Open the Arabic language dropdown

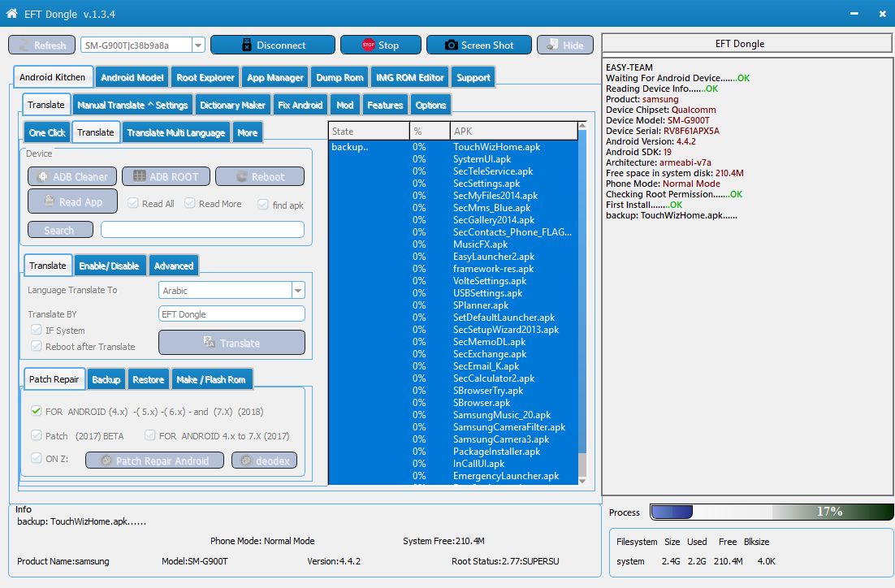298,291
